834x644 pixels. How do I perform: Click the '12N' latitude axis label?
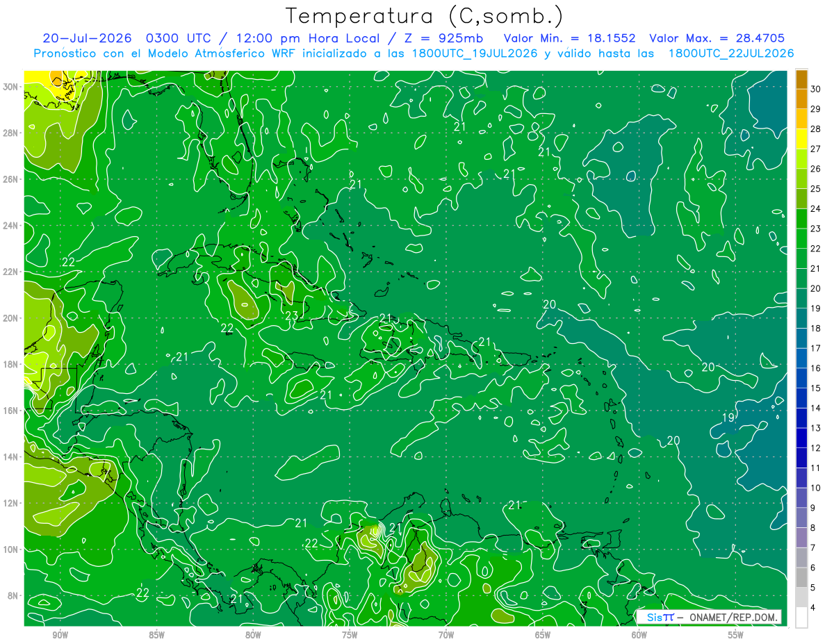coord(10,503)
